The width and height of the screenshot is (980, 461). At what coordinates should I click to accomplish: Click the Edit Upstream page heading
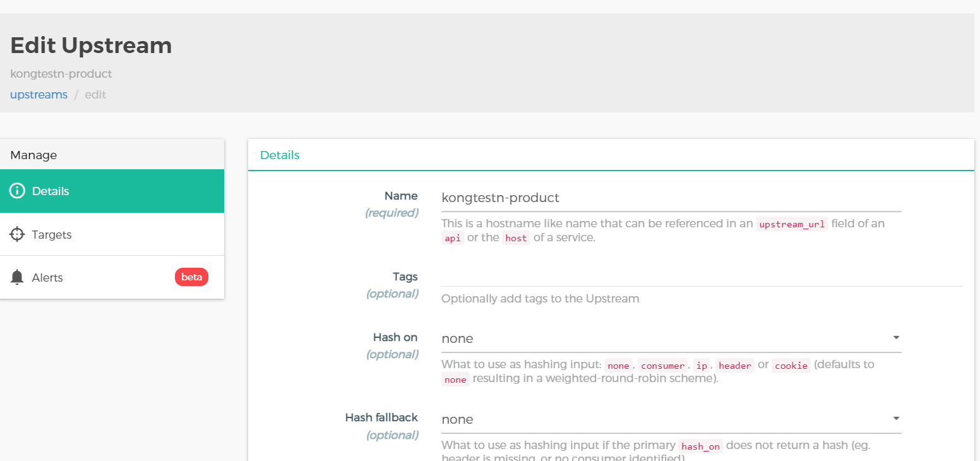[x=91, y=45]
